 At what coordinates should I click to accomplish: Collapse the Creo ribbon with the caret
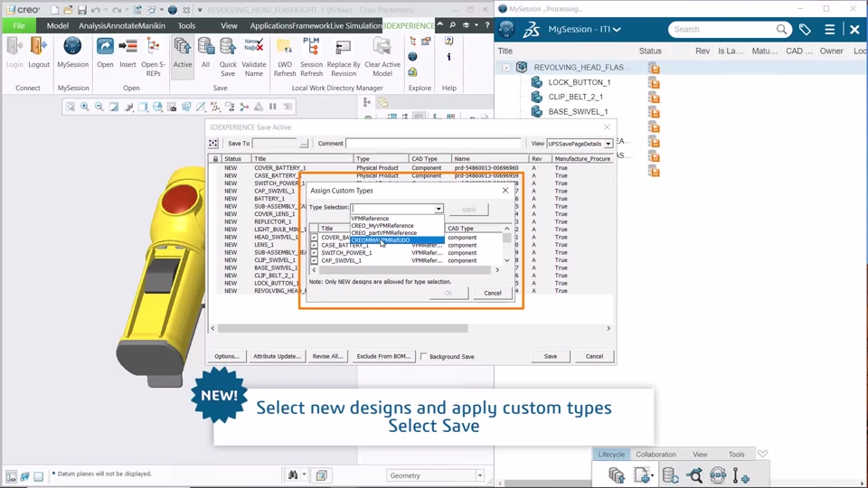pyautogui.click(x=440, y=25)
